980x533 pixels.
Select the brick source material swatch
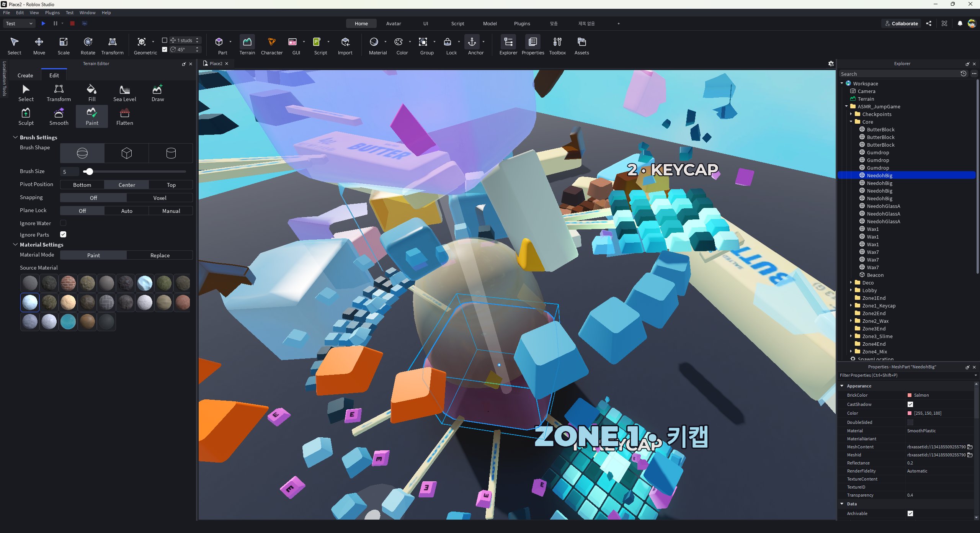(68, 283)
